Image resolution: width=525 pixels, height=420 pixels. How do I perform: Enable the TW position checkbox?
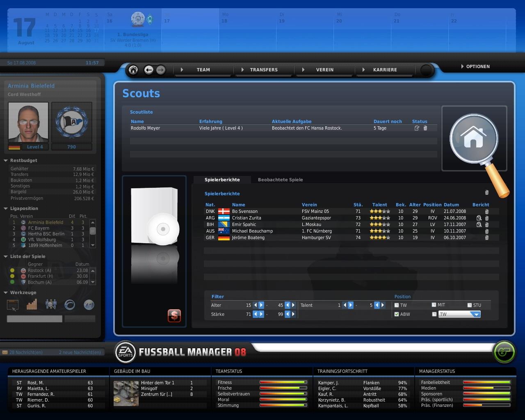click(397, 305)
